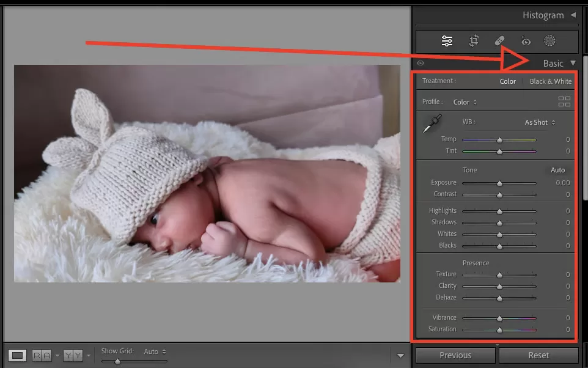This screenshot has width=588, height=368.
Task: Click the Tint slider handle
Action: tap(499, 152)
